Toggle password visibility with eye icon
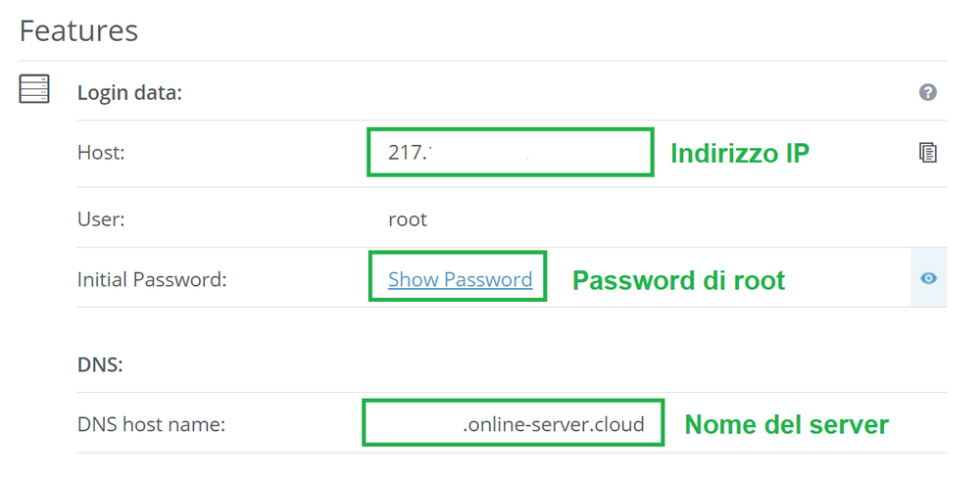This screenshot has height=478, width=980. (x=929, y=278)
